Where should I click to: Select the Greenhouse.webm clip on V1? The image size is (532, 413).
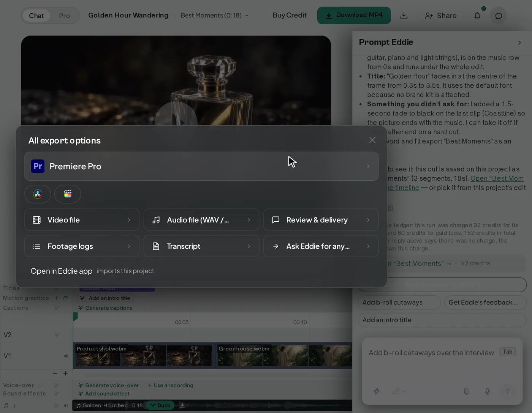[284, 356]
